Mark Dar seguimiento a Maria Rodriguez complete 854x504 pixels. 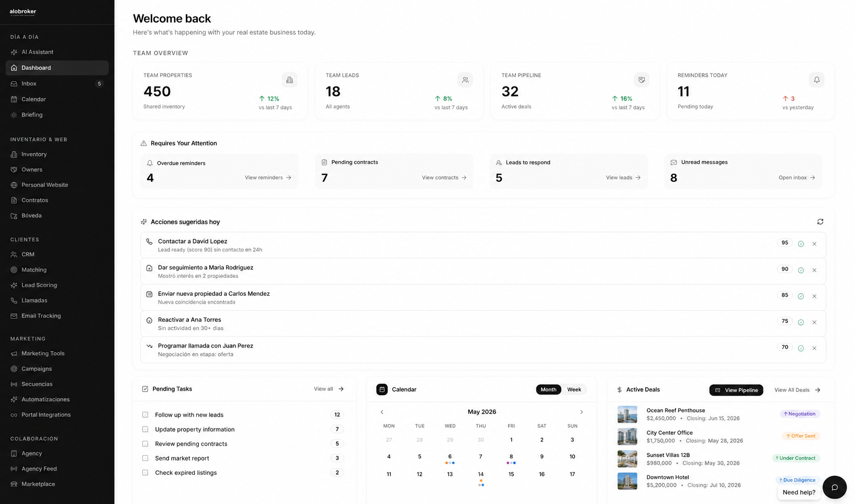pos(801,270)
